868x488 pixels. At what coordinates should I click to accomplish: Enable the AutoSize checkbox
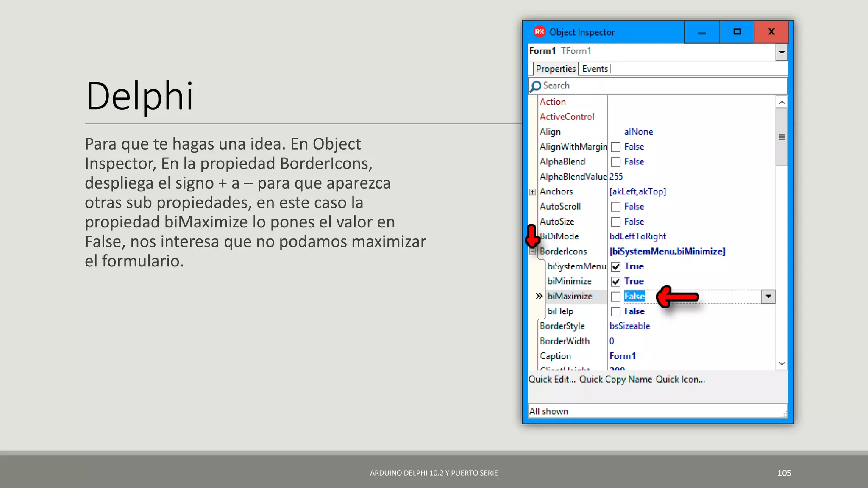[615, 222]
